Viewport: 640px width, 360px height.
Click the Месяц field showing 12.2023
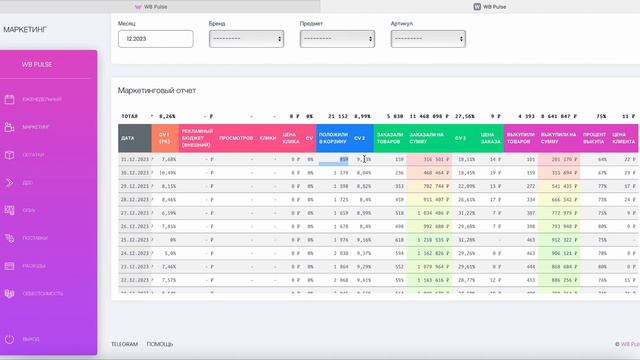click(156, 39)
